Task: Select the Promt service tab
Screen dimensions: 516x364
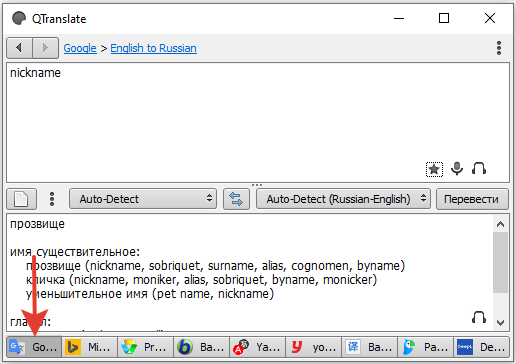Action: tap(146, 347)
